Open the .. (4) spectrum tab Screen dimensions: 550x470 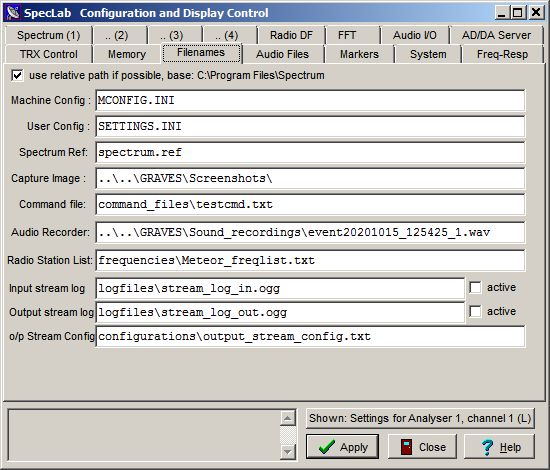[230, 35]
